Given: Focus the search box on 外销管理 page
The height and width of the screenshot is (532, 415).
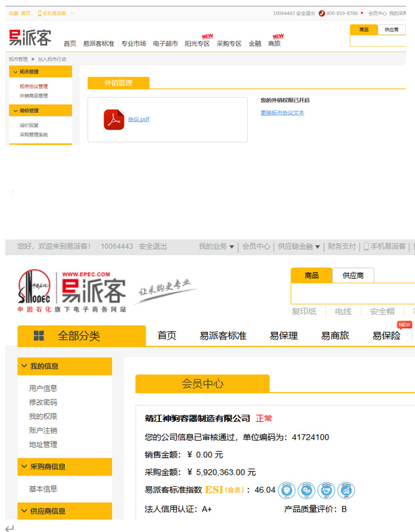Looking at the screenshot, I should pos(378,41).
